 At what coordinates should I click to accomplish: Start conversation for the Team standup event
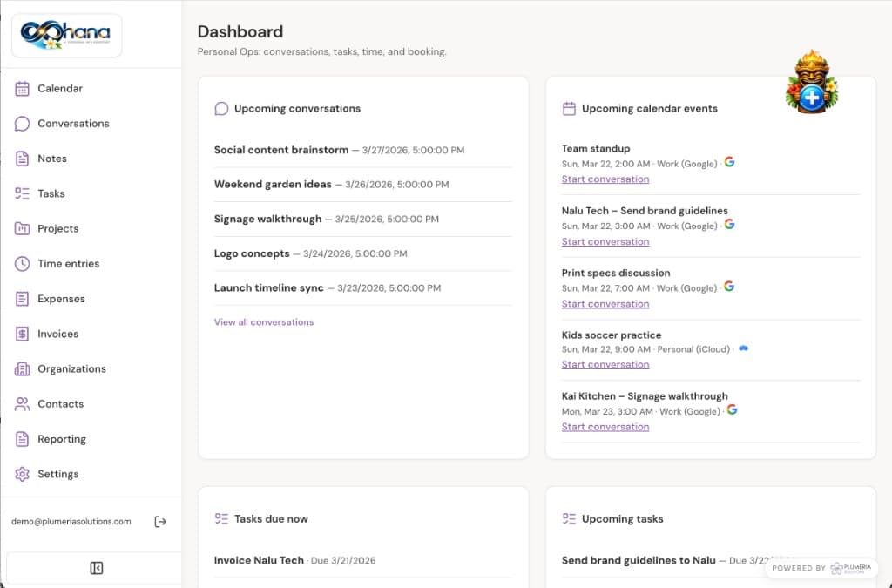[605, 179]
